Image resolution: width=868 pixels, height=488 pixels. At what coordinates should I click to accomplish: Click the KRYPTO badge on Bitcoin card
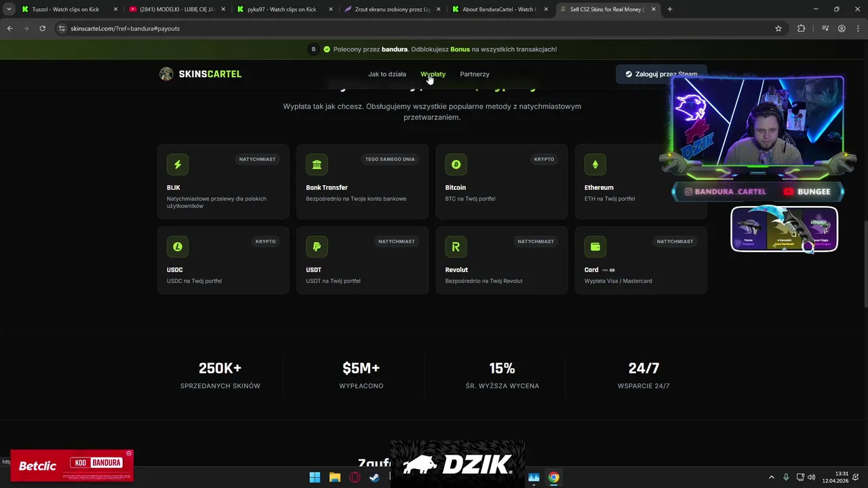(544, 159)
